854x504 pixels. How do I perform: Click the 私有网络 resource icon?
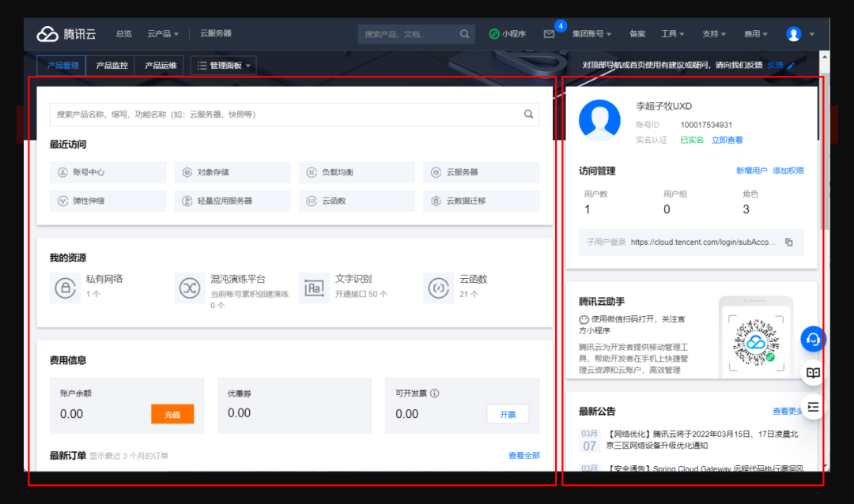tap(65, 288)
